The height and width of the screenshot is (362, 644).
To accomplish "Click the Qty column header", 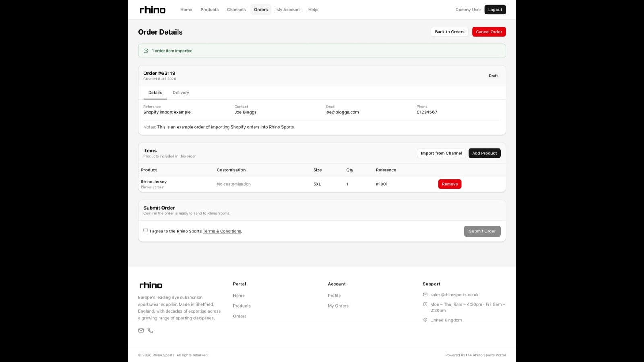I will pyautogui.click(x=350, y=170).
